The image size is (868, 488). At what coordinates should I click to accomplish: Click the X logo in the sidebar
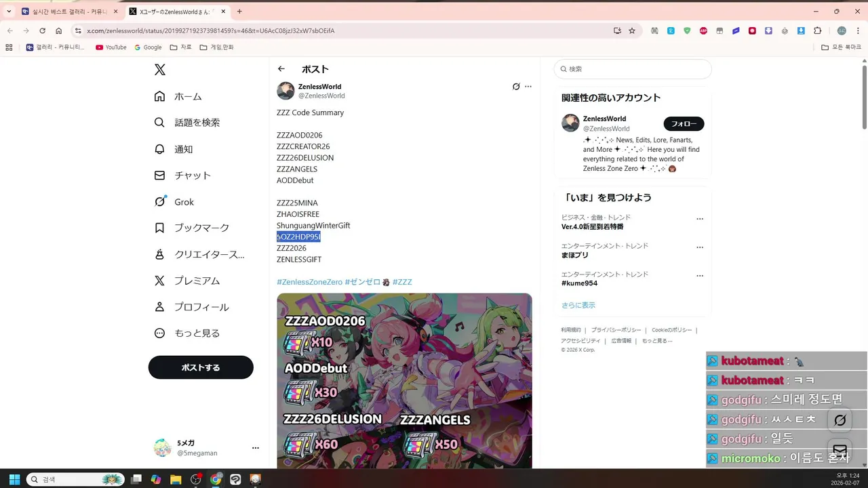tap(159, 69)
